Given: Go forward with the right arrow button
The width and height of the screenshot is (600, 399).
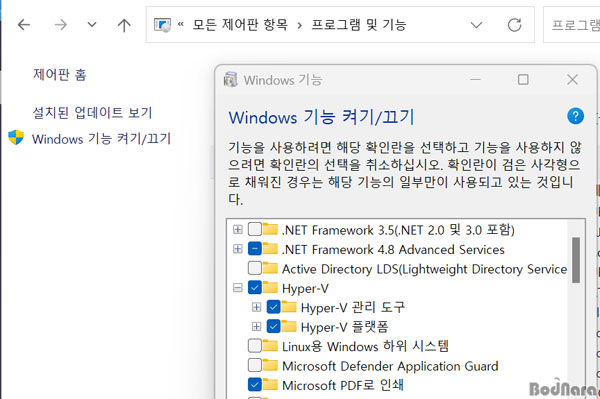Looking at the screenshot, I should pyautogui.click(x=60, y=25).
